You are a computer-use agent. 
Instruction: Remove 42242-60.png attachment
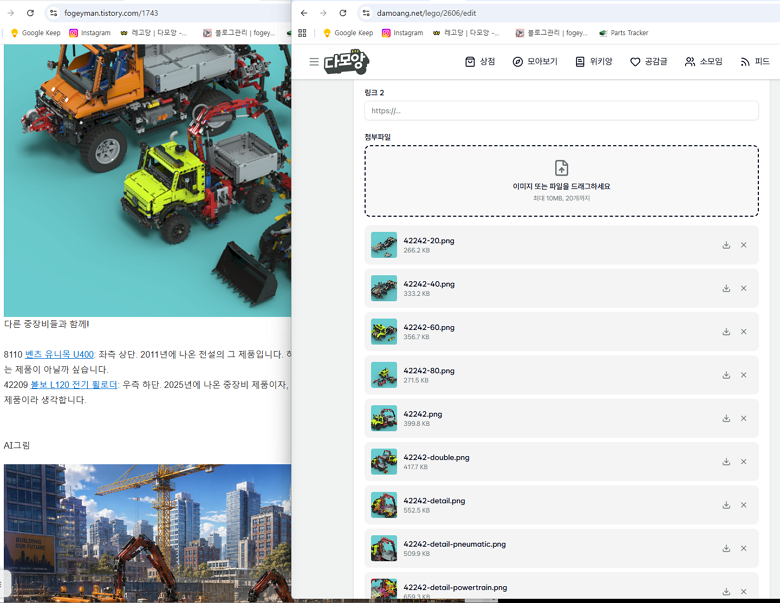click(x=744, y=331)
